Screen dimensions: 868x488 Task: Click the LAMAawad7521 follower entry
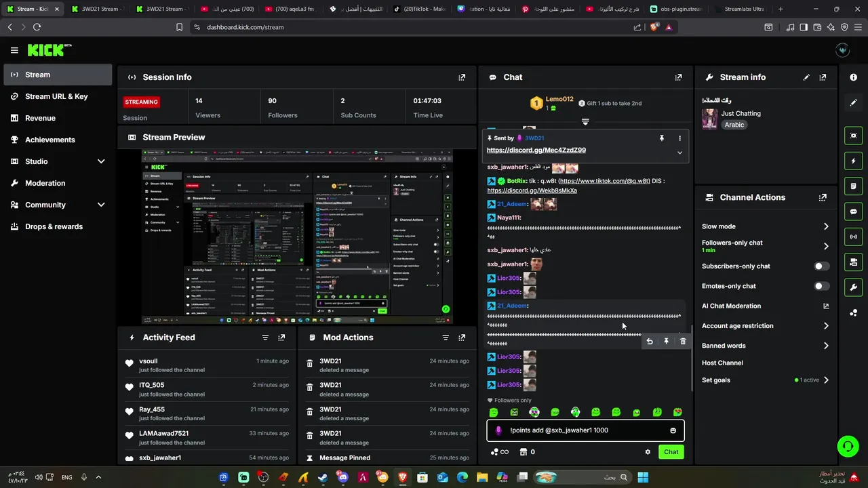pos(207,438)
